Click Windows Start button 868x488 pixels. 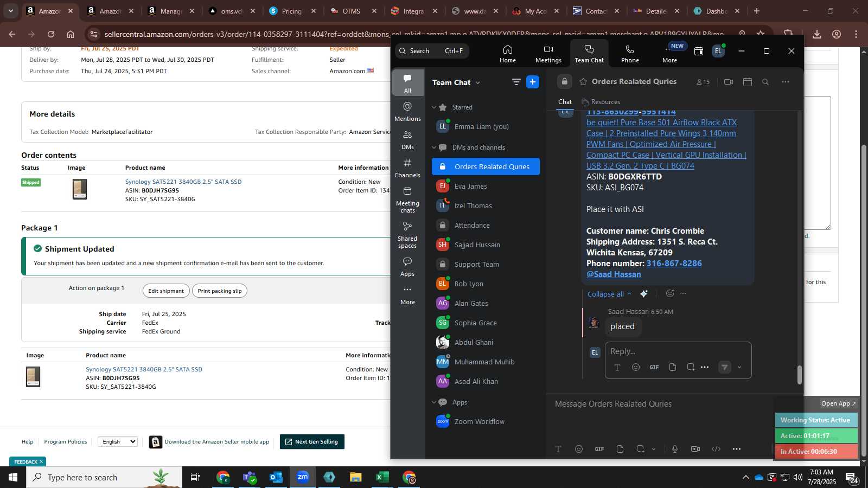tap(13, 477)
